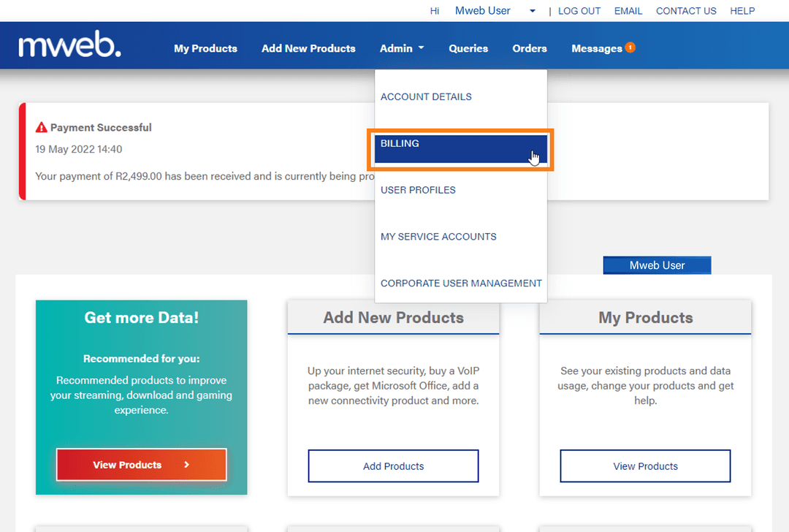The width and height of the screenshot is (789, 532).
Task: Expand the Admin navigation dropdown
Action: point(401,48)
